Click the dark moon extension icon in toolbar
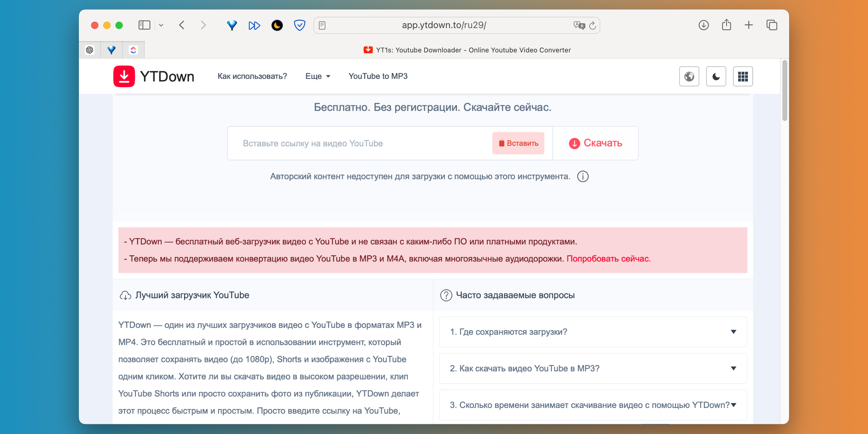The height and width of the screenshot is (434, 868). pos(277,25)
